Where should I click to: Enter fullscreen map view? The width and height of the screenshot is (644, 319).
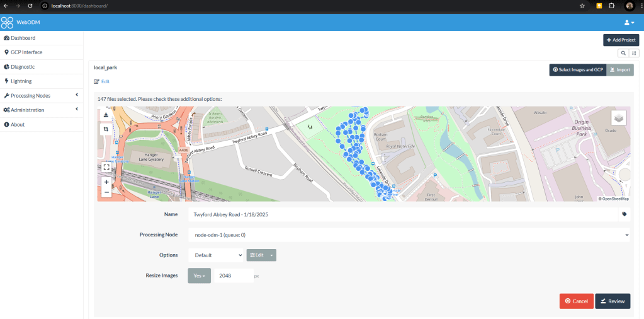point(106,167)
